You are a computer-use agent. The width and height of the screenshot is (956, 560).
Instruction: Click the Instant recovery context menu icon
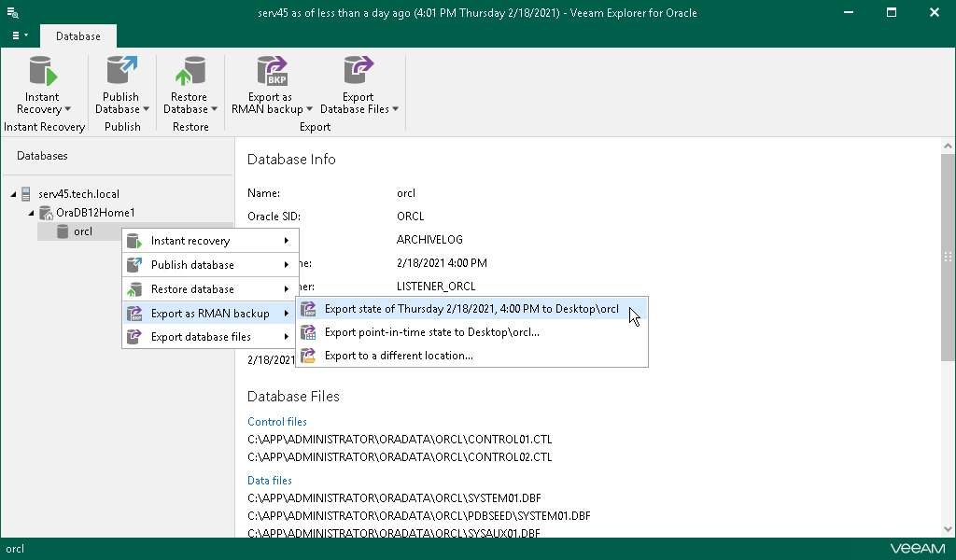pyautogui.click(x=134, y=241)
